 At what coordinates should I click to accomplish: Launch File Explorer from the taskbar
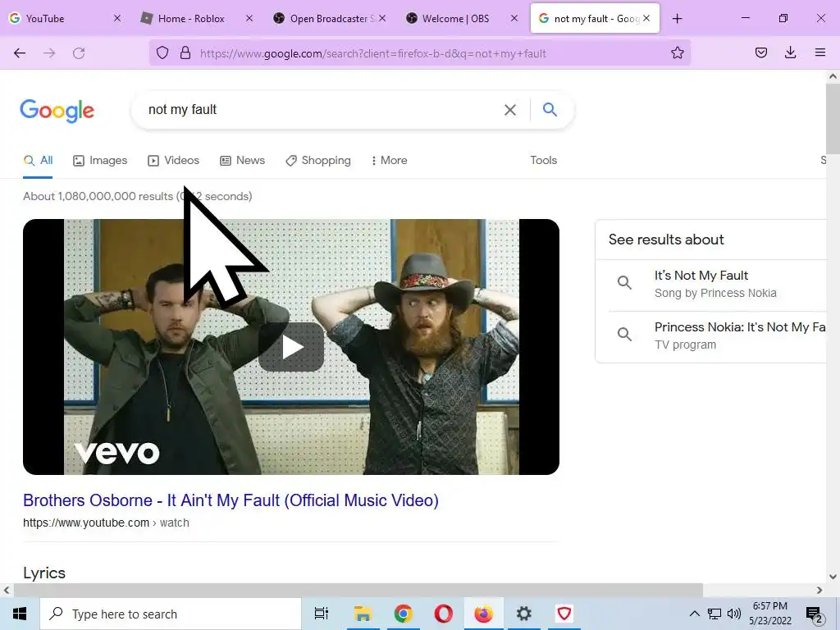pyautogui.click(x=363, y=614)
